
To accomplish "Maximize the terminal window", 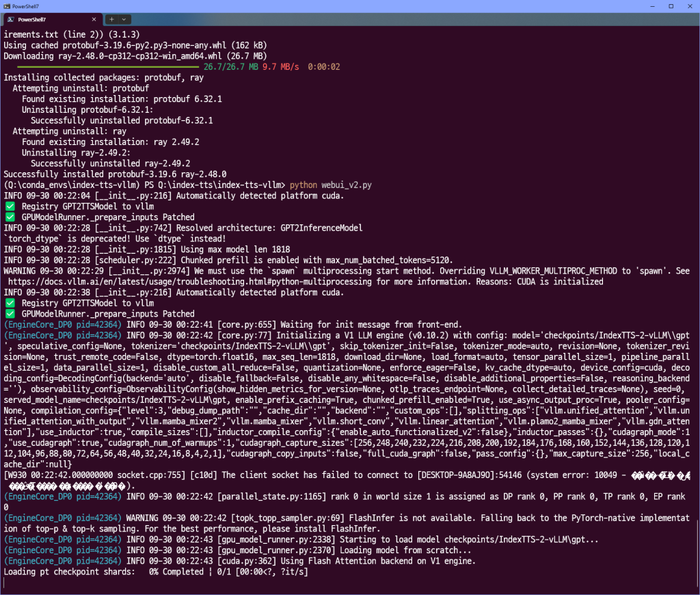I will coord(671,5).
